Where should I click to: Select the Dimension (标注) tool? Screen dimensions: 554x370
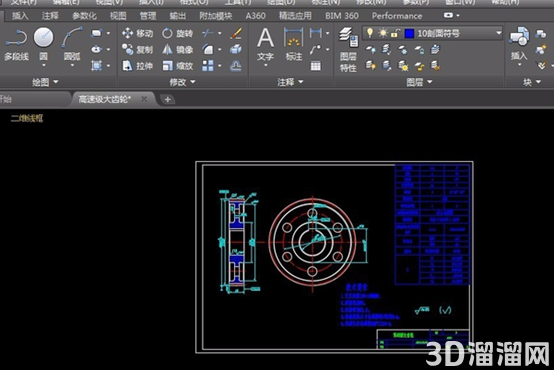click(294, 45)
